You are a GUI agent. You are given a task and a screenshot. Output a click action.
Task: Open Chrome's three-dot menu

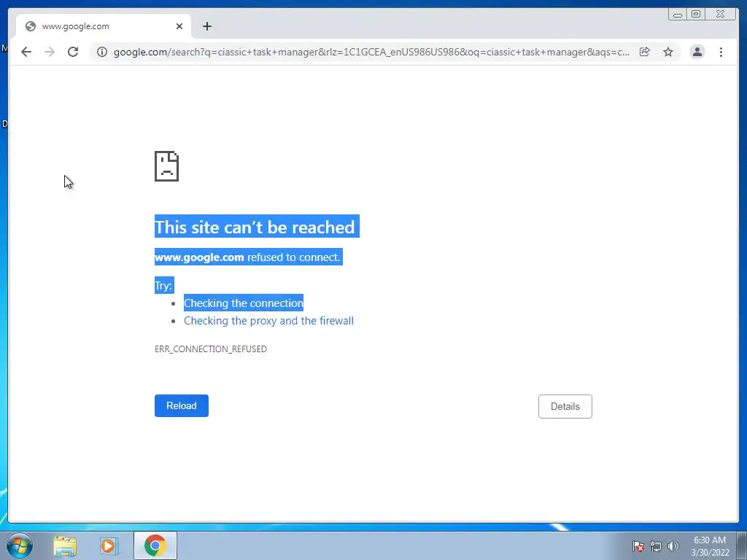tap(721, 52)
